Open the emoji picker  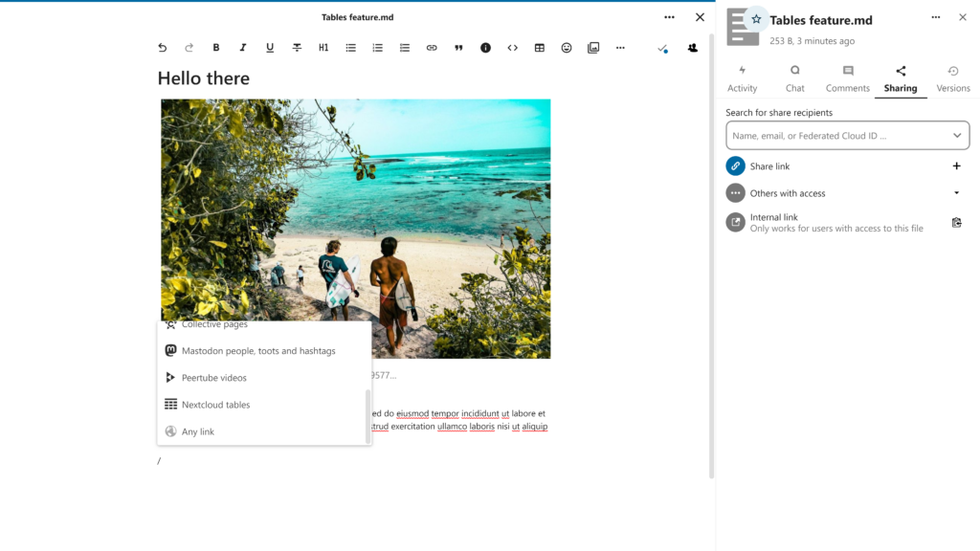pyautogui.click(x=566, y=47)
